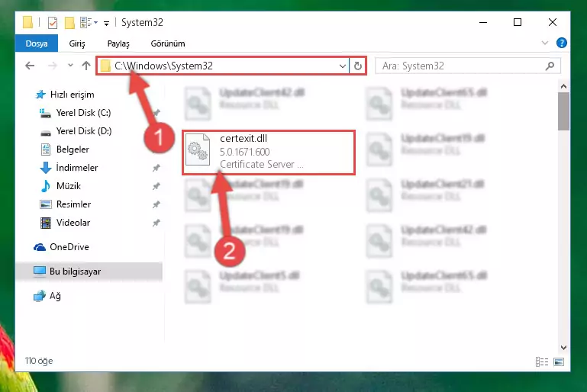
Task: Open Yerel Disk (C:) in sidebar
Action: pos(75,113)
